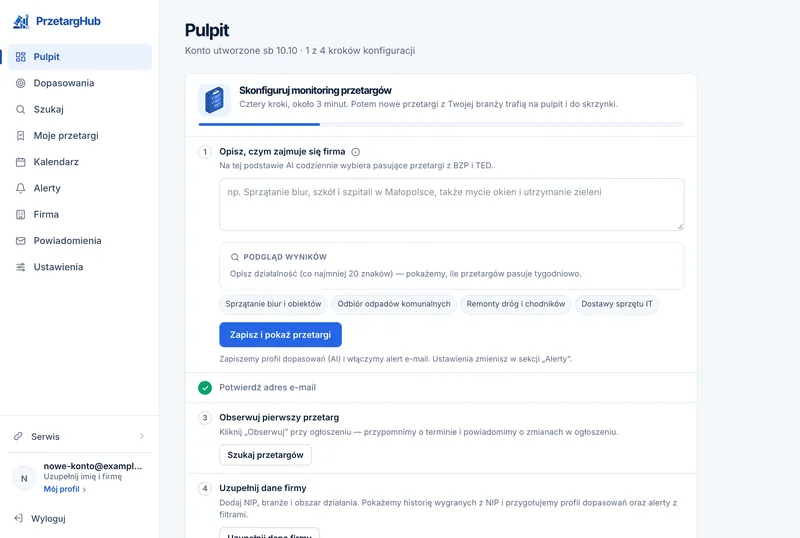Click the Firma building icon
The height and width of the screenshot is (538, 800).
[20, 214]
